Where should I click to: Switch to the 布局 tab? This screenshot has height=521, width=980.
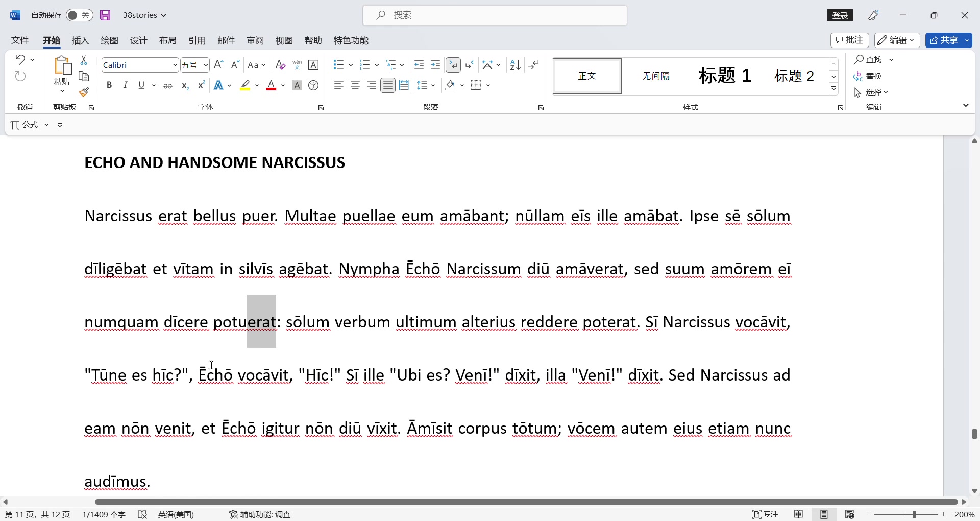(167, 40)
